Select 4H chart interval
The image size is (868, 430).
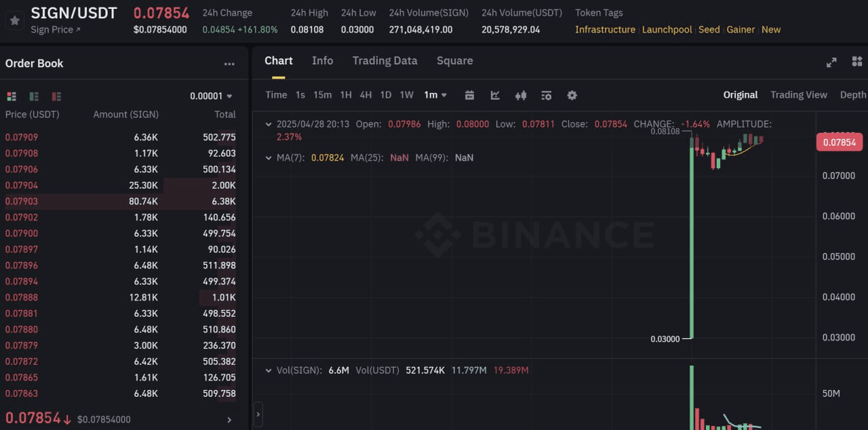366,95
